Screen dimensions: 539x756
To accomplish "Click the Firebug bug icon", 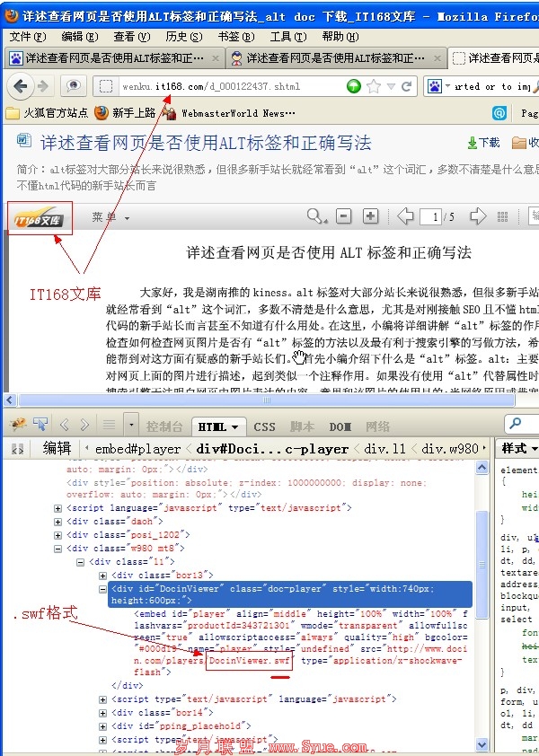I will (x=18, y=425).
